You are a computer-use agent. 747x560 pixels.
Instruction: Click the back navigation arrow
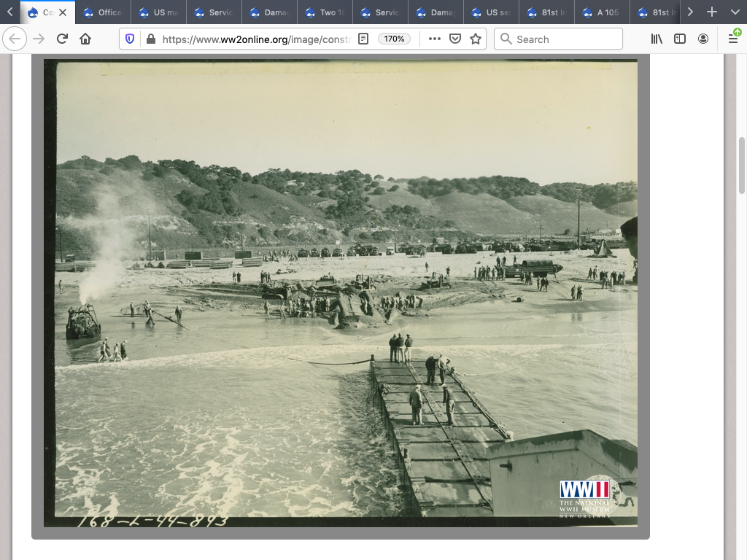[15, 39]
